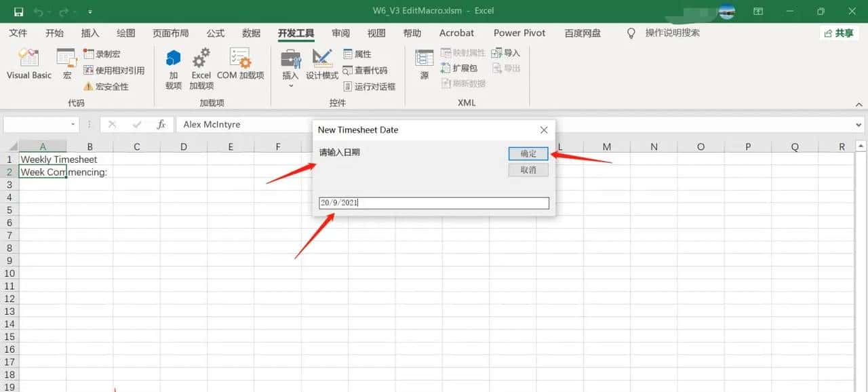Image resolution: width=868 pixels, height=392 pixels.
Task: Toggle 使用相对引用 relative references
Action: point(114,69)
